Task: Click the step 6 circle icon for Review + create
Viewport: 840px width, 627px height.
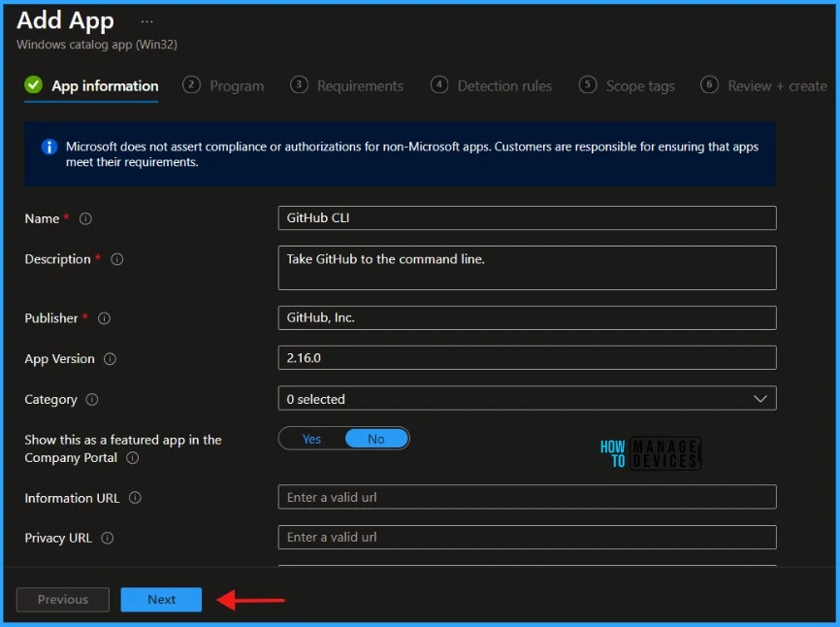Action: pos(709,84)
